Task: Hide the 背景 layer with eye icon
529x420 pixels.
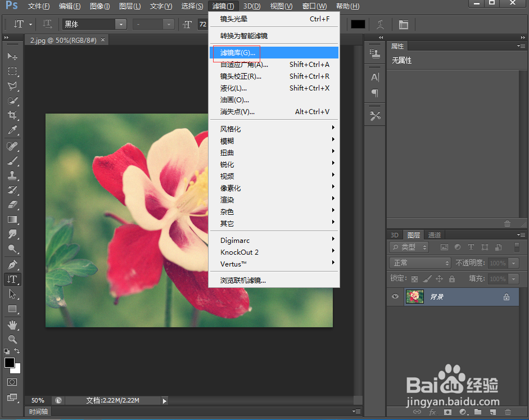Action: point(395,296)
